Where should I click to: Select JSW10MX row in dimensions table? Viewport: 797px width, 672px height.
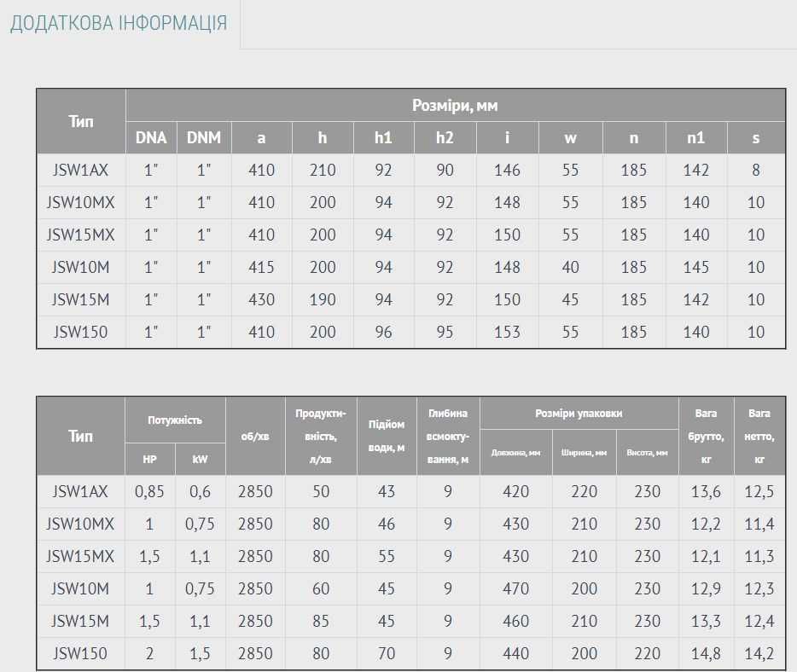coord(411,202)
